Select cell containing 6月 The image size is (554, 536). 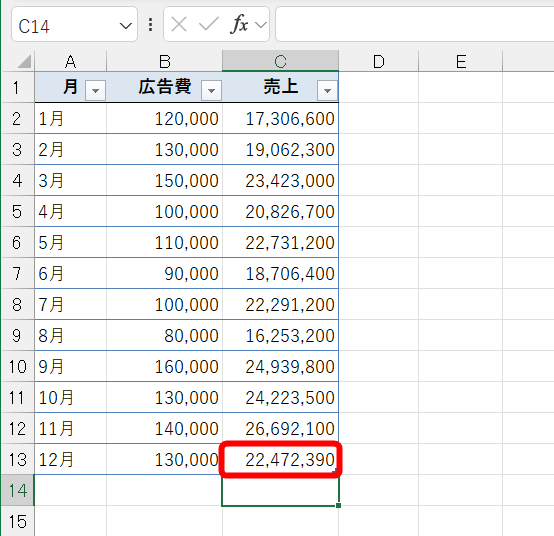pos(71,273)
